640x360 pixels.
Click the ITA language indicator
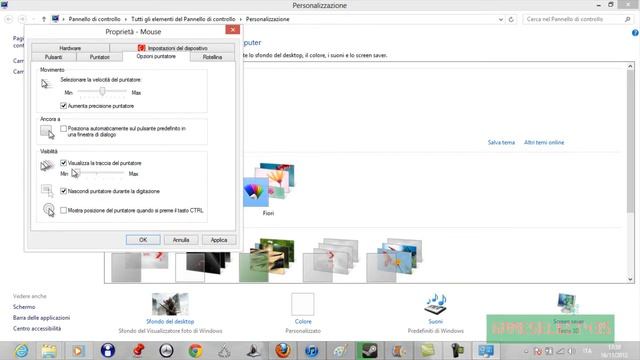pos(587,351)
